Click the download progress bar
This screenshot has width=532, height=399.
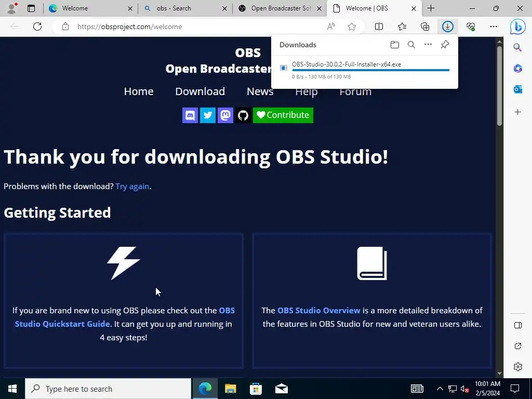coord(370,70)
